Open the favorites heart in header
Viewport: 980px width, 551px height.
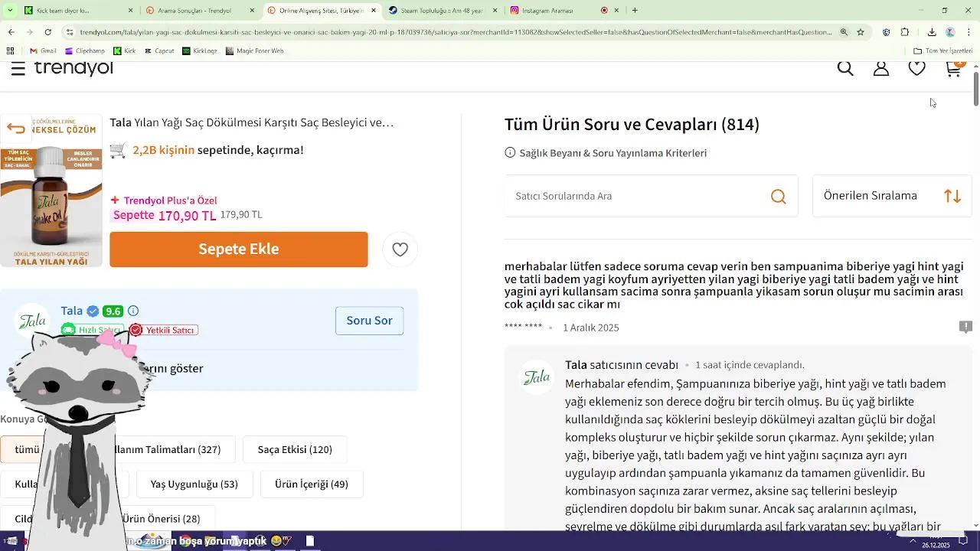(x=917, y=69)
